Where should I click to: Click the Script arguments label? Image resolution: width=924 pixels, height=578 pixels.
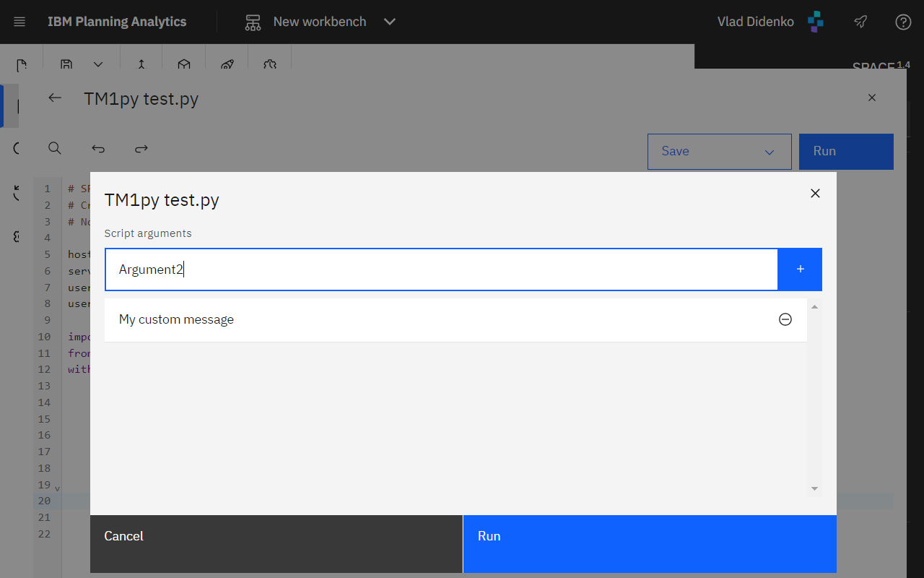148,233
